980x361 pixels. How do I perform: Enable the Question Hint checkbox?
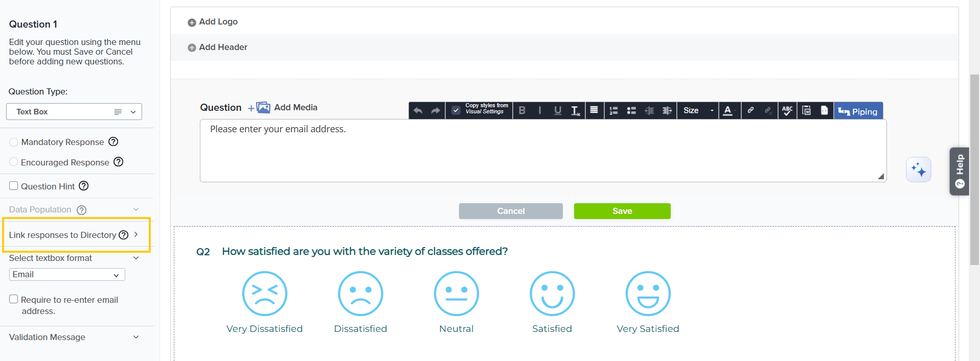[x=14, y=186]
